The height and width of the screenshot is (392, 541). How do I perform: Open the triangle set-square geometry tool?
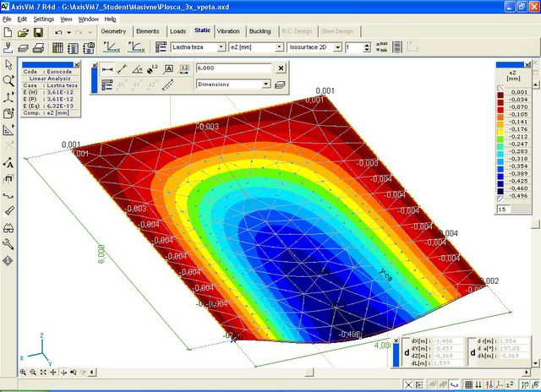[x=8, y=130]
